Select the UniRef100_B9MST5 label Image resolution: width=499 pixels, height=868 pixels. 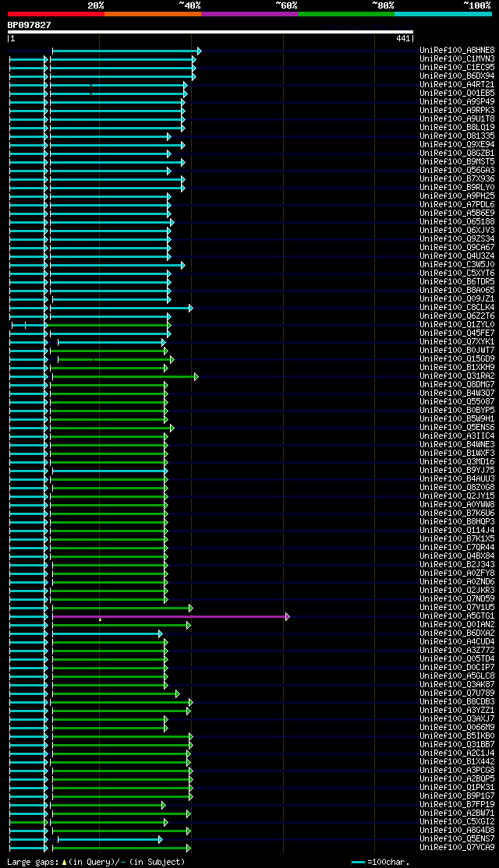coord(458,161)
